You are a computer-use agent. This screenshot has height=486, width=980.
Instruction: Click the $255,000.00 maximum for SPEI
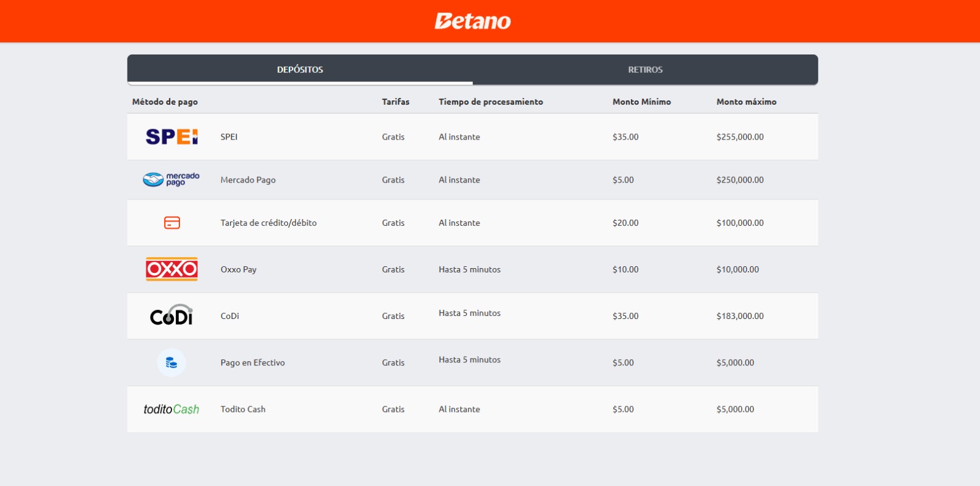pyautogui.click(x=740, y=137)
